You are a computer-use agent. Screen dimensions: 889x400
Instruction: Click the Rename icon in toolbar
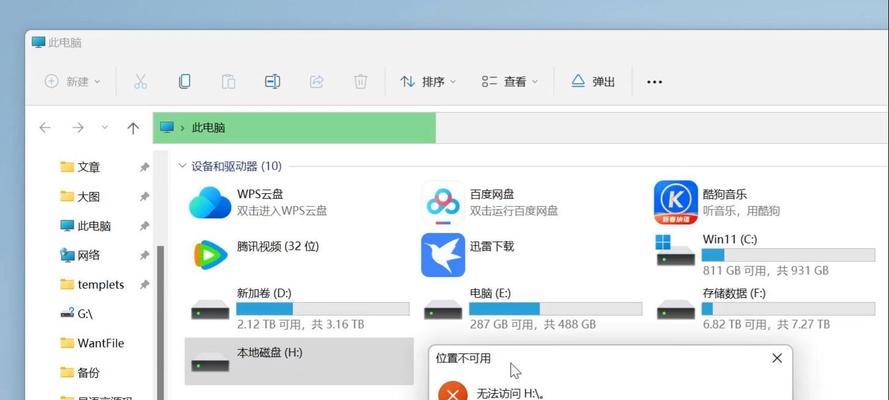pos(272,82)
